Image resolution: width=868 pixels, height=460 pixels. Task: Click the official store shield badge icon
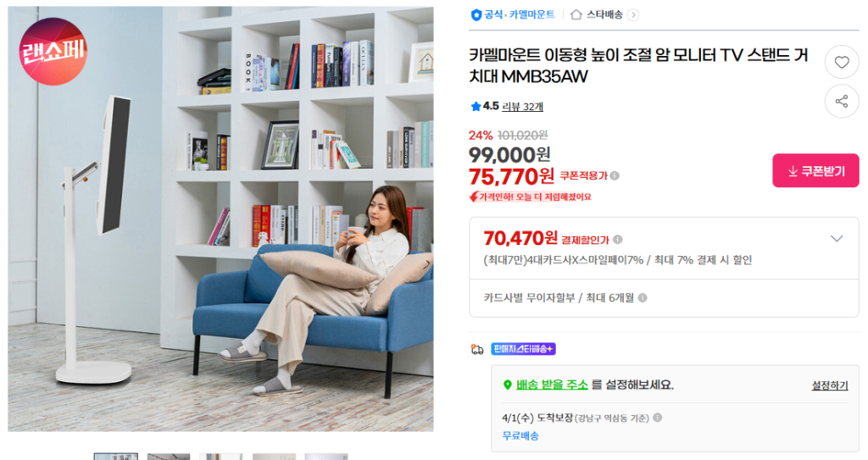coord(476,15)
